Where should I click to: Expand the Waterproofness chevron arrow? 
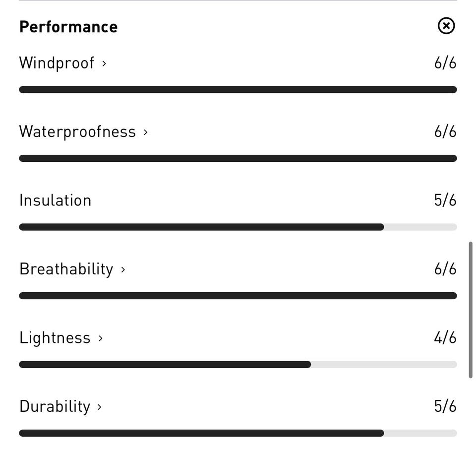point(145,132)
